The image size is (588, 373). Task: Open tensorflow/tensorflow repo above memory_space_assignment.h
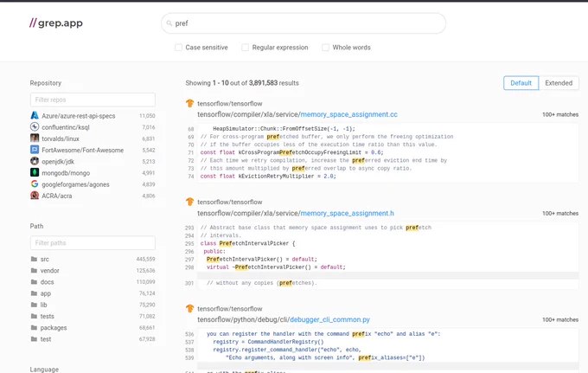230,202
